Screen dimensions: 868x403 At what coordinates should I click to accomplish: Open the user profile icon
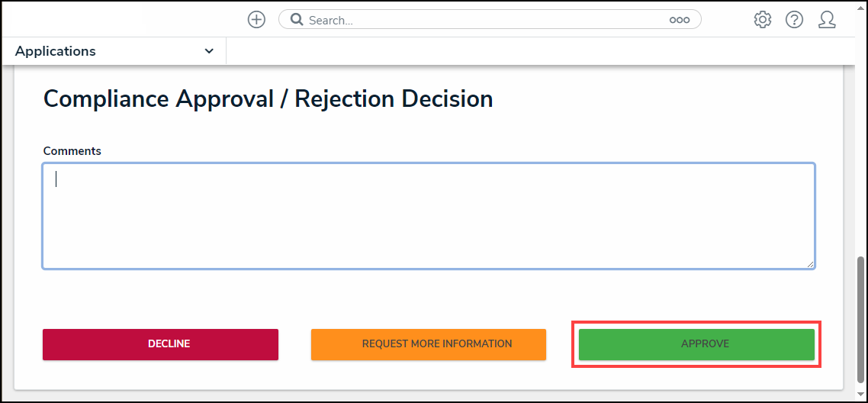[x=827, y=20]
